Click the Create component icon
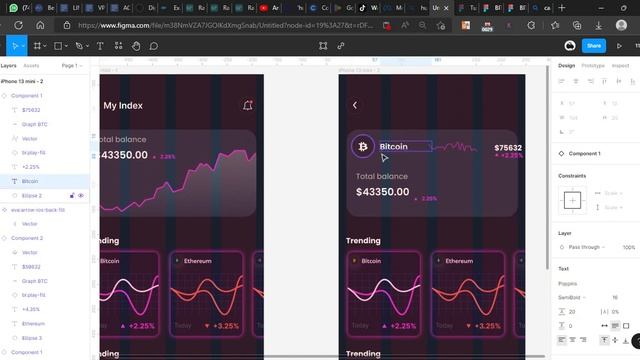The width and height of the screenshot is (640, 360). 323,46
